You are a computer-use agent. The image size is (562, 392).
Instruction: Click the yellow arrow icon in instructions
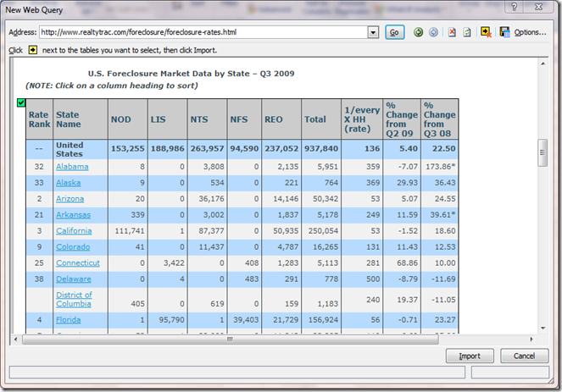(32, 50)
